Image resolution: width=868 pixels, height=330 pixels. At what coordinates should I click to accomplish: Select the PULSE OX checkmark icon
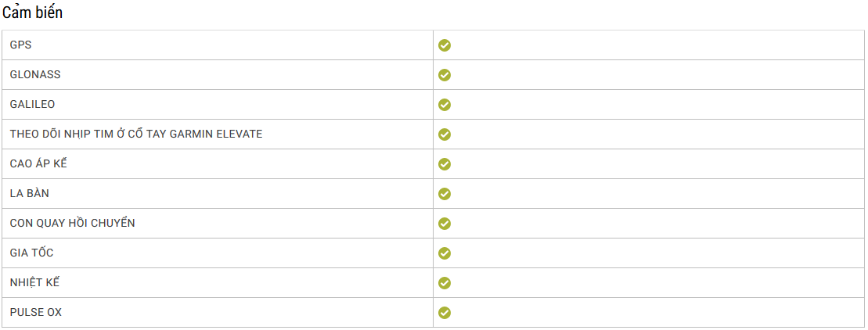tap(444, 313)
